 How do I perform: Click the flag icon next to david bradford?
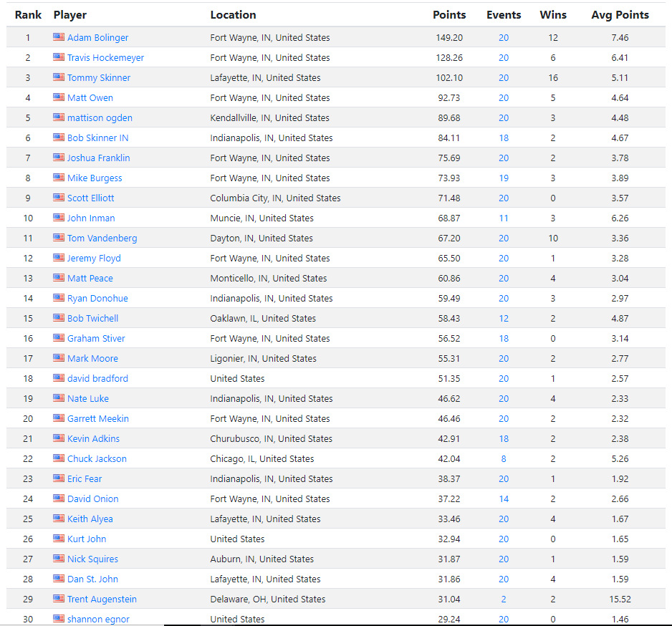[x=59, y=378]
